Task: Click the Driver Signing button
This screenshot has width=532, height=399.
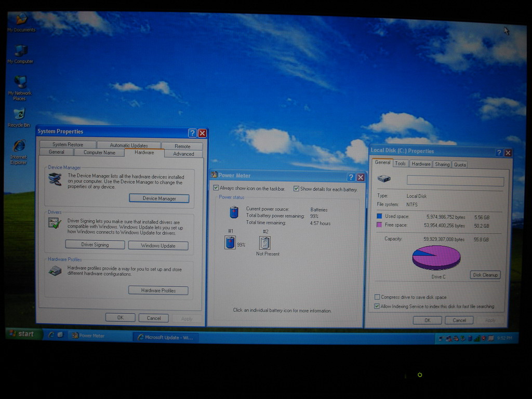Action: [x=95, y=245]
